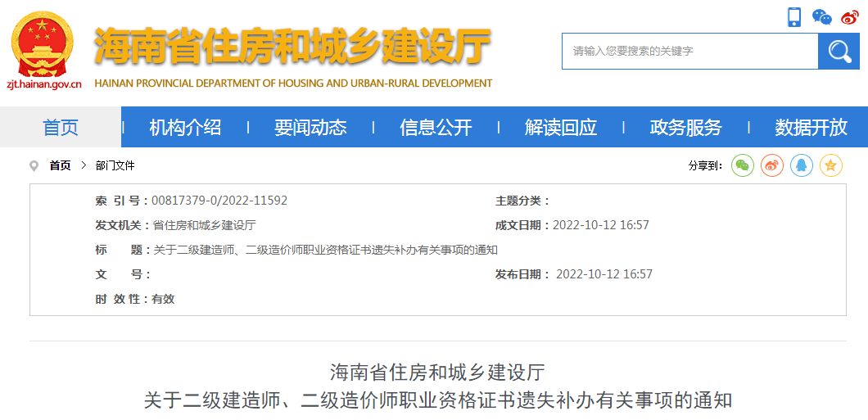The height and width of the screenshot is (420, 868).
Task: Go to 要闻动态 in the navigation bar
Action: tap(310, 127)
